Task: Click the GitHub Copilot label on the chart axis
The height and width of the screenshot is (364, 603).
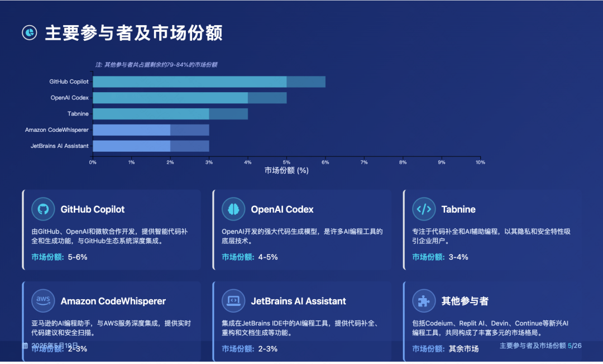Action: click(69, 82)
